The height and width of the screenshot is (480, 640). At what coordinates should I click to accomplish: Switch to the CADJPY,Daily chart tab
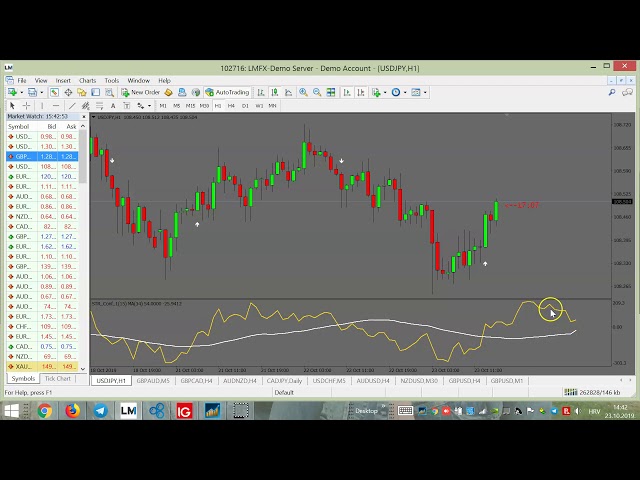click(x=284, y=381)
